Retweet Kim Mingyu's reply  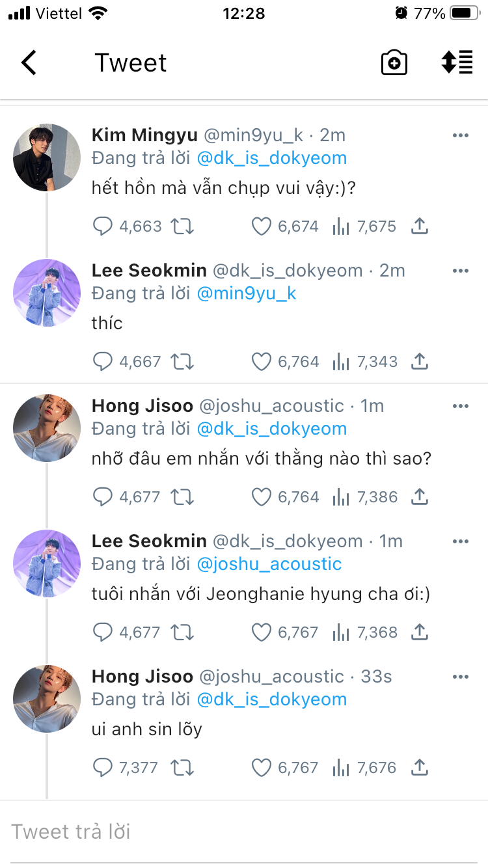(182, 226)
